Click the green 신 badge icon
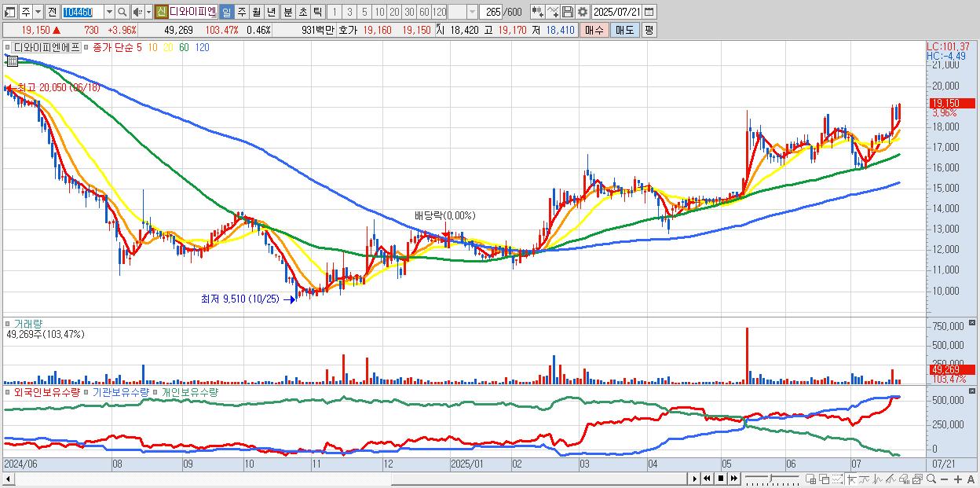This screenshot has width=980, height=488. tap(160, 12)
